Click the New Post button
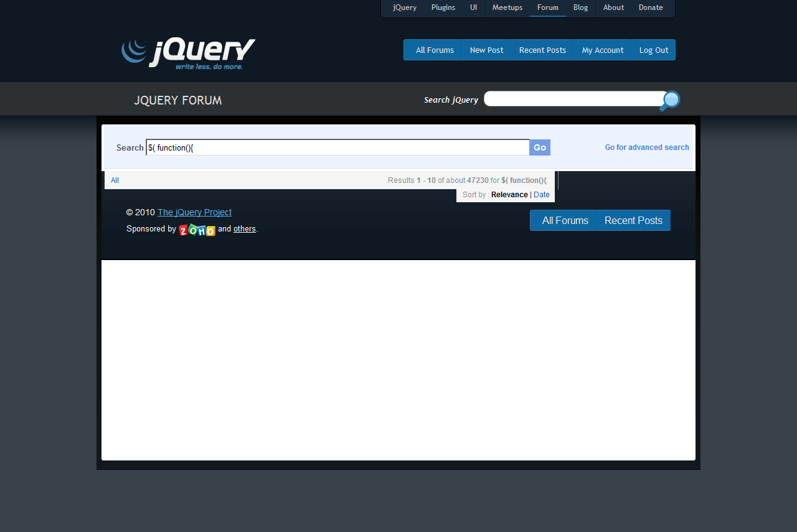 (487, 50)
